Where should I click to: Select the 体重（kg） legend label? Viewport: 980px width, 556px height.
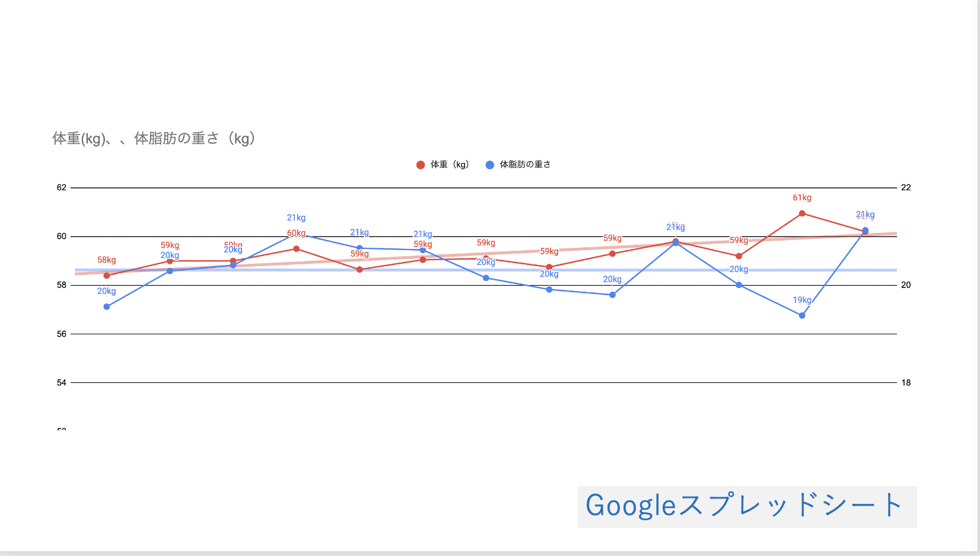pos(450,165)
